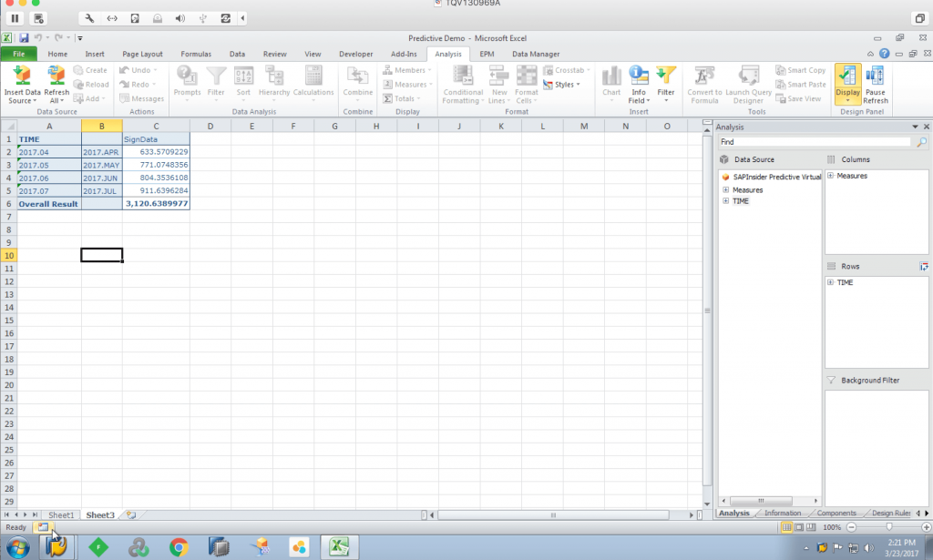Open the Totals dropdown
Image resolution: width=933 pixels, height=560 pixels.
(402, 98)
